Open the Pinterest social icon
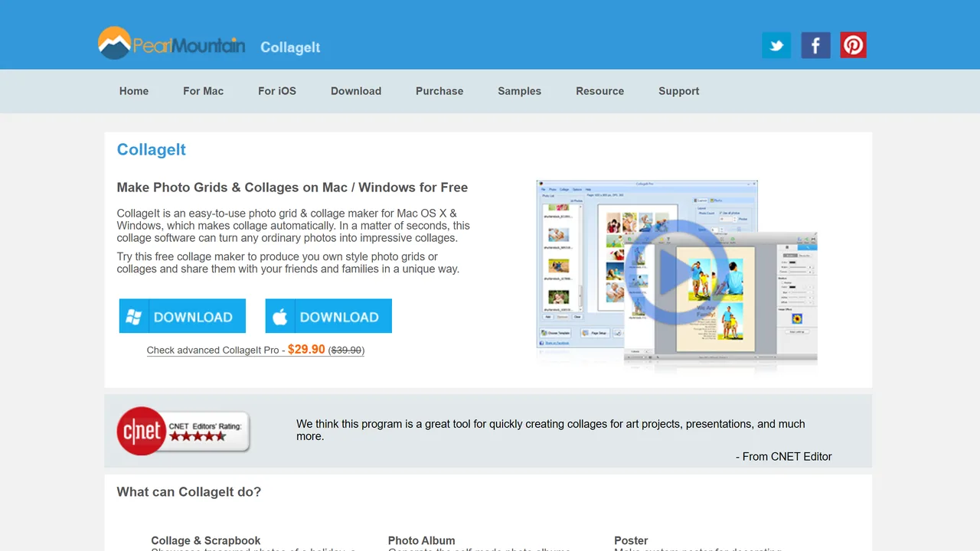Screen dimensions: 980x551 point(854,46)
